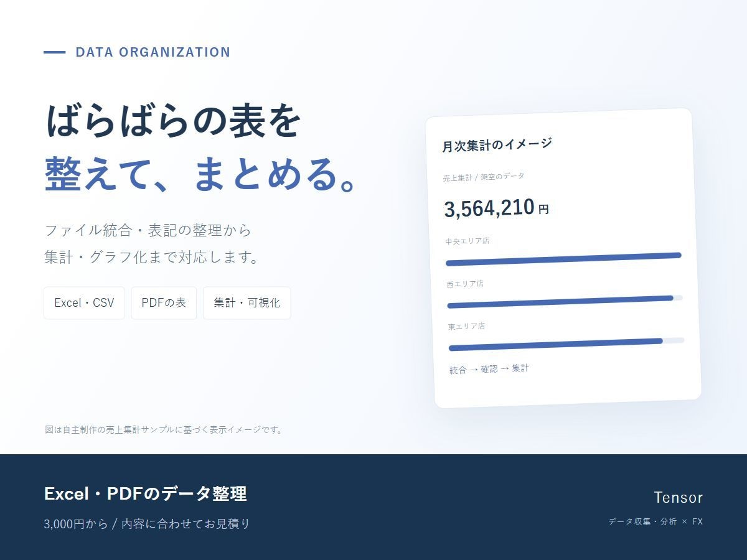Click the Excel・CSV tag
This screenshot has width=747, height=560.
click(84, 303)
